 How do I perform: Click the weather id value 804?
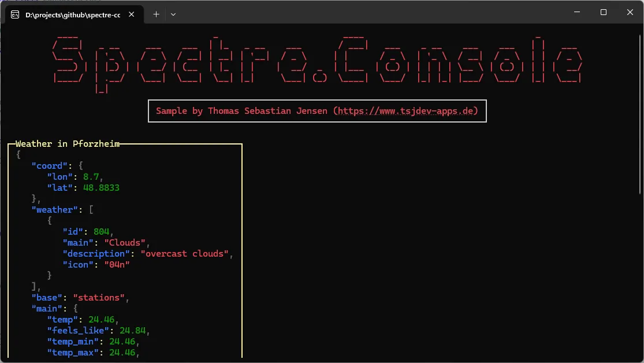pos(101,232)
